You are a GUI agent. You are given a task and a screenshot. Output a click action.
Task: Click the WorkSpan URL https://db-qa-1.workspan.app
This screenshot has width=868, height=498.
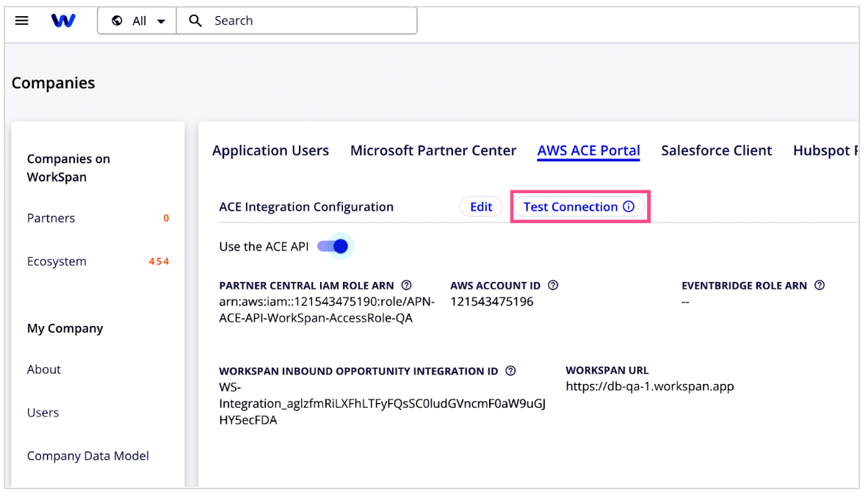pyautogui.click(x=650, y=386)
